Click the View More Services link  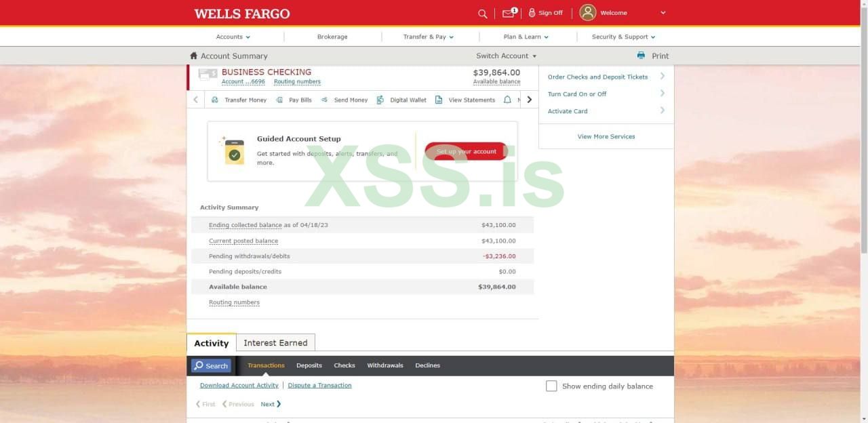tap(606, 136)
